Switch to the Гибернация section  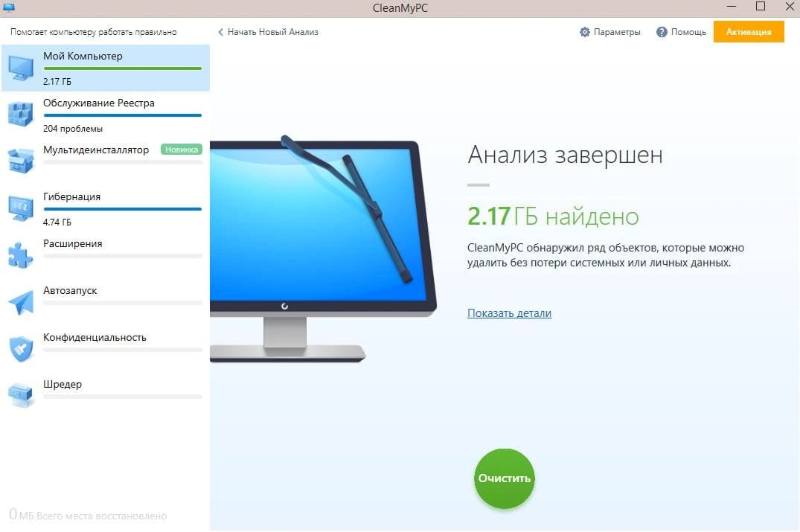[x=106, y=208]
